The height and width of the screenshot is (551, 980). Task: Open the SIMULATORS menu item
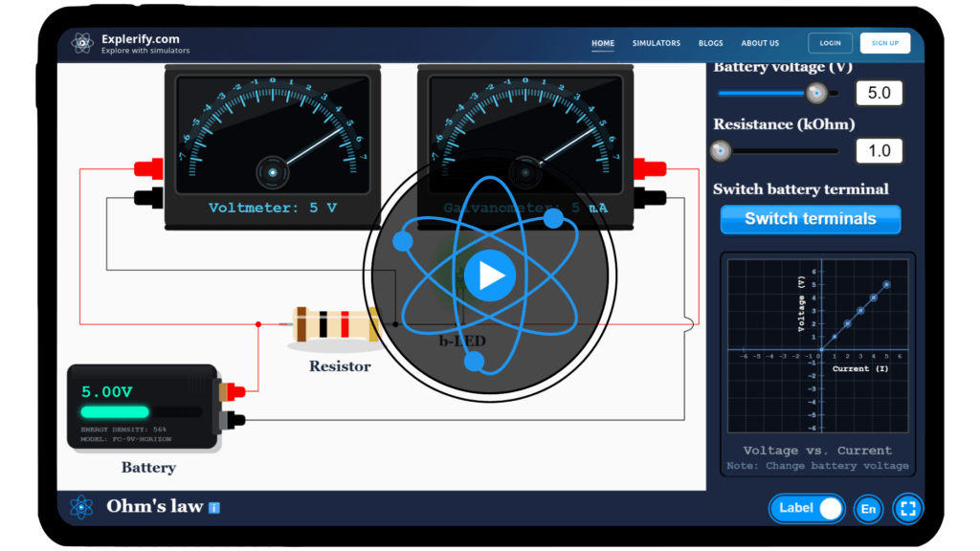(x=657, y=42)
